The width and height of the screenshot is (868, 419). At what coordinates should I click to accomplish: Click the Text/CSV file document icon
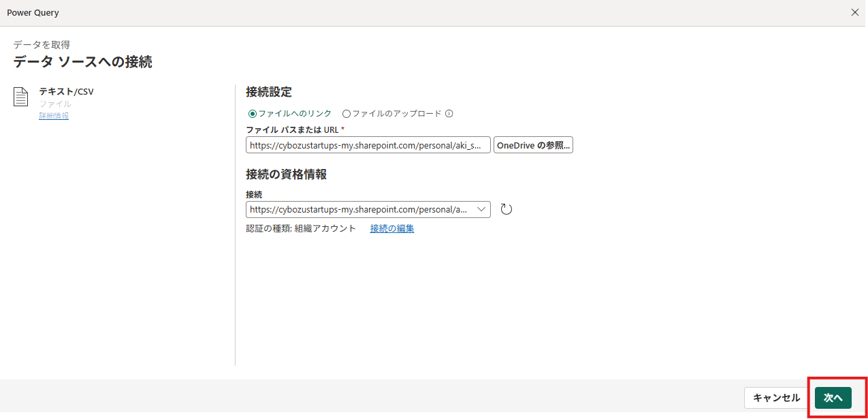pyautogui.click(x=21, y=97)
